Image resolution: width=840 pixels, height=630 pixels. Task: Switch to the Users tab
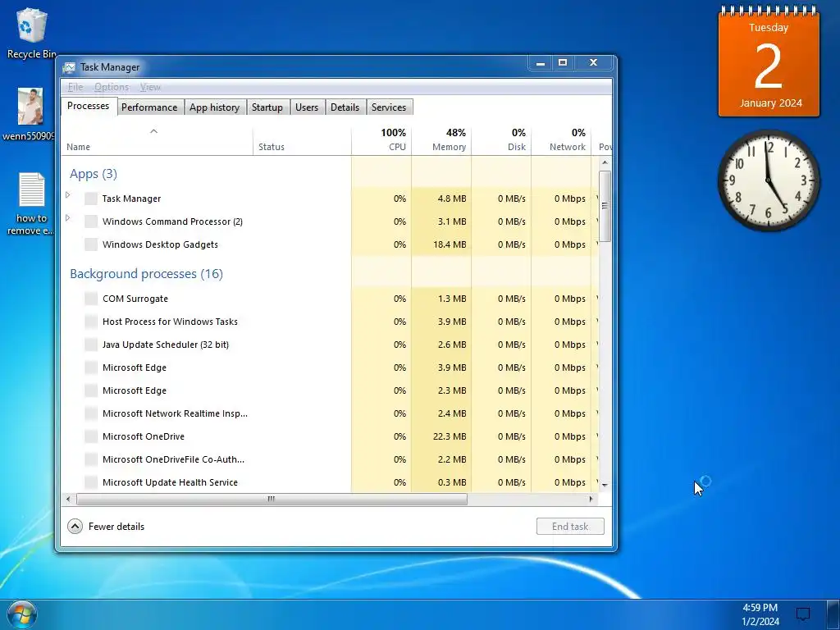(x=307, y=107)
